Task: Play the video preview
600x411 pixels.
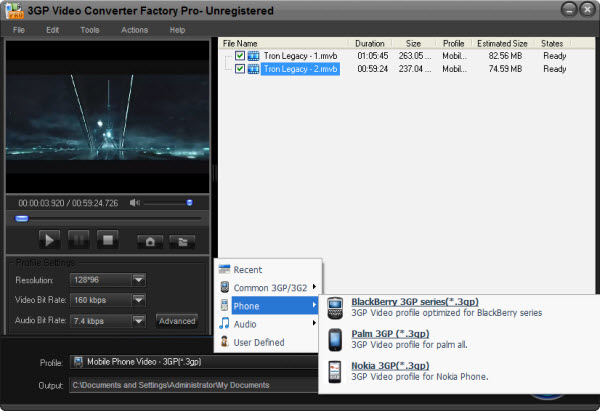Action: click(49, 240)
